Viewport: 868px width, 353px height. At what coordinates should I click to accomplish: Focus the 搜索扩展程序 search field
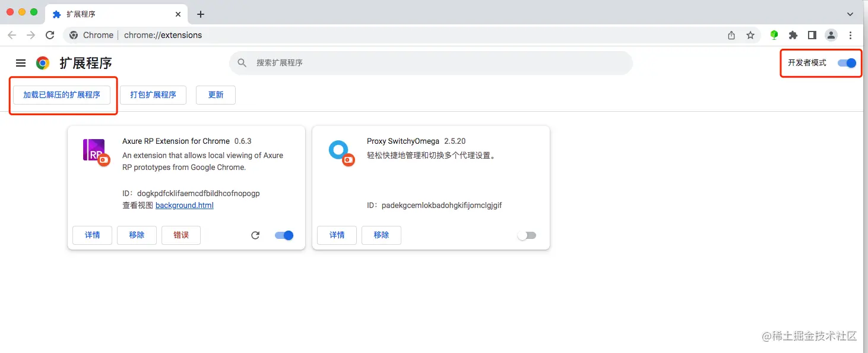(431, 62)
